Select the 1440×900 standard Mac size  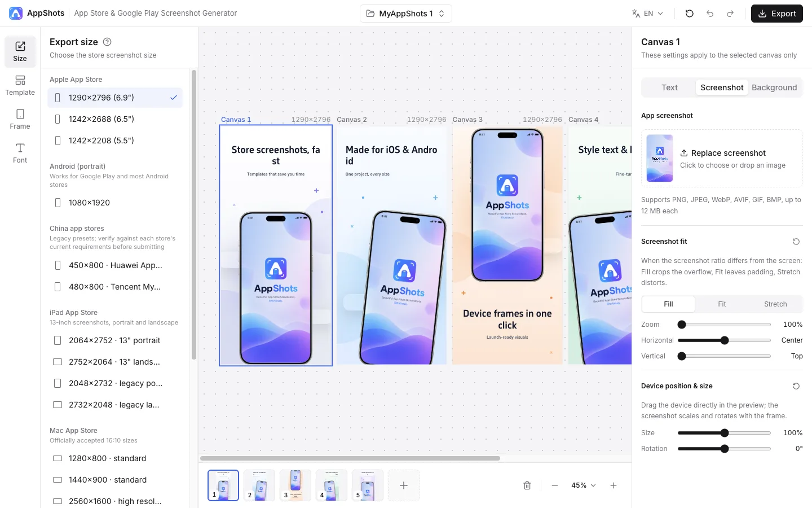[115, 480]
